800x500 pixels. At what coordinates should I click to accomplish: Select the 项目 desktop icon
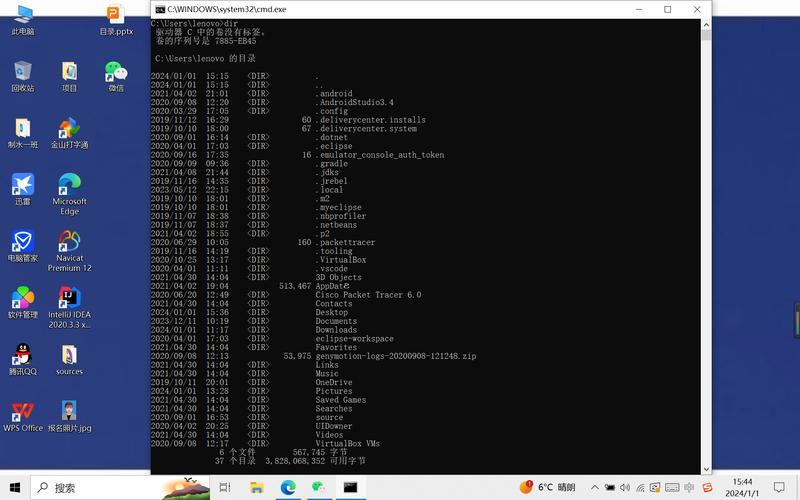pos(69,77)
